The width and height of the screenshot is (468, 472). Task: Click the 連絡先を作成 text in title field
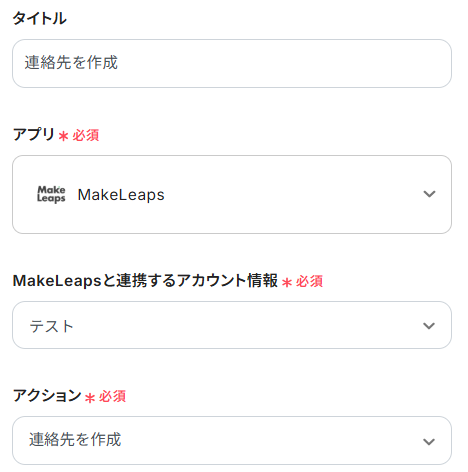(x=71, y=63)
